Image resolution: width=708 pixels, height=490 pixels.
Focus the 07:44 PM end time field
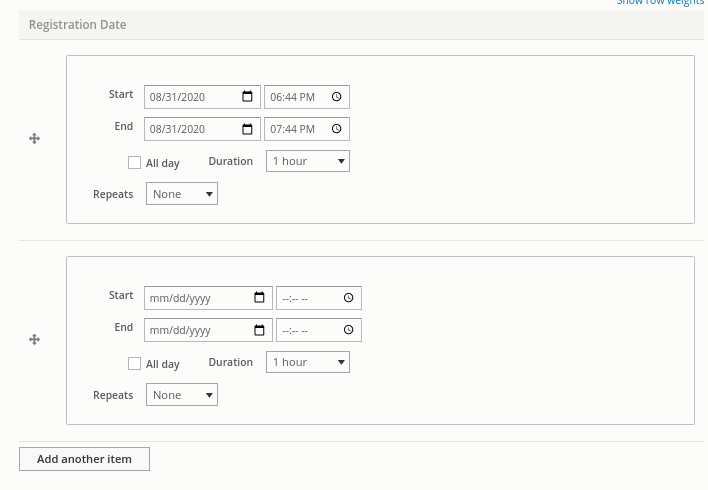tap(307, 129)
